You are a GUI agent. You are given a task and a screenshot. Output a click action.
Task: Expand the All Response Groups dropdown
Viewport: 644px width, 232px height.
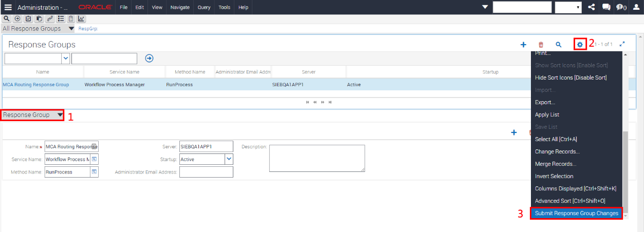click(x=71, y=29)
